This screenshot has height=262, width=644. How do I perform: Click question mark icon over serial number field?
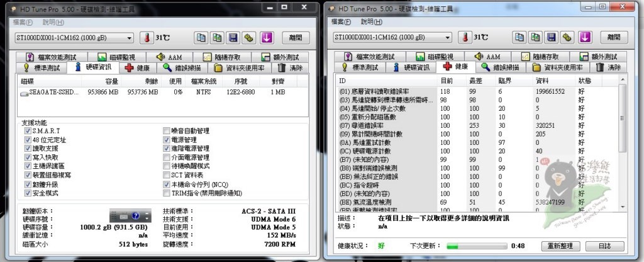click(136, 216)
